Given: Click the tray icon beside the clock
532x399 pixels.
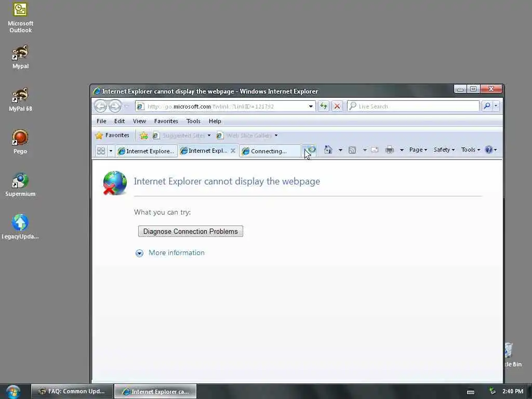Looking at the screenshot, I should point(493,392).
